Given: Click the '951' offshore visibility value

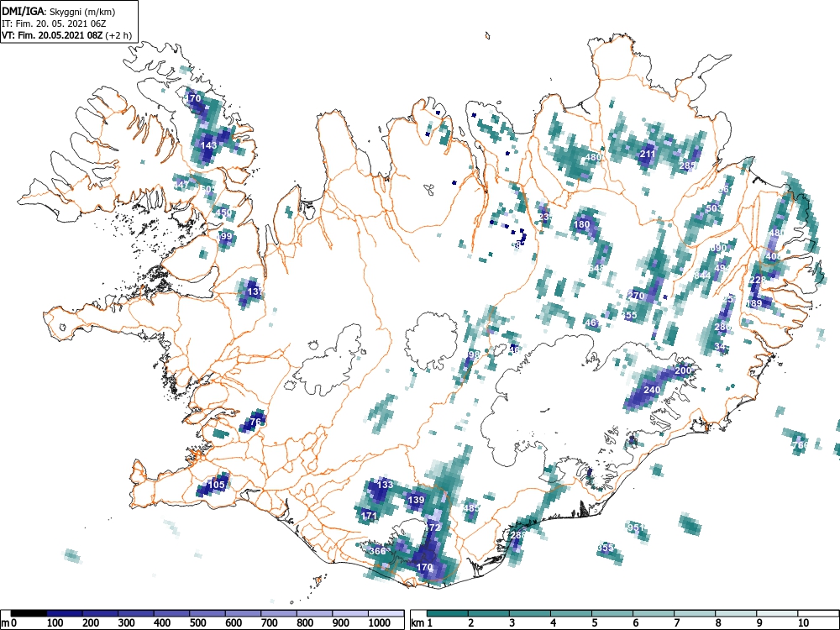Looking at the screenshot, I should coord(635,528).
